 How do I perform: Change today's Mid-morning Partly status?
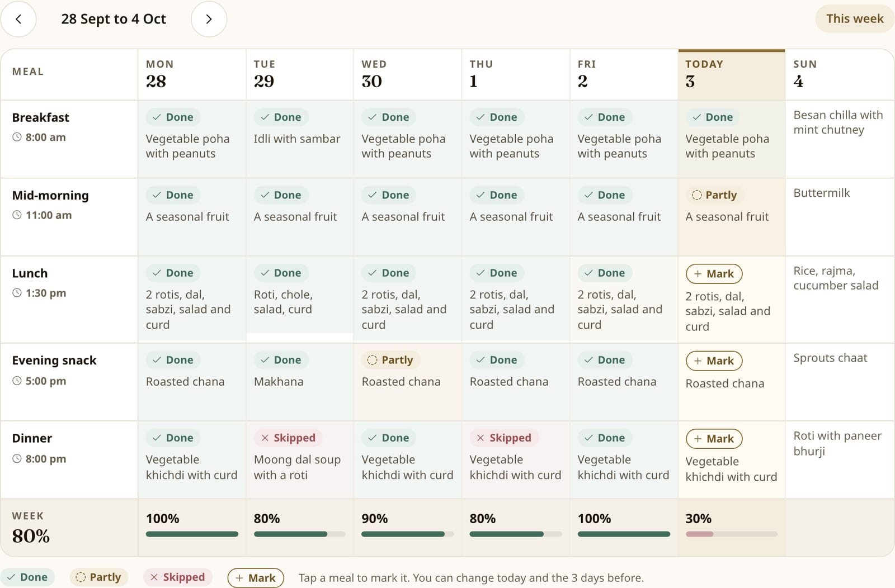click(x=715, y=195)
